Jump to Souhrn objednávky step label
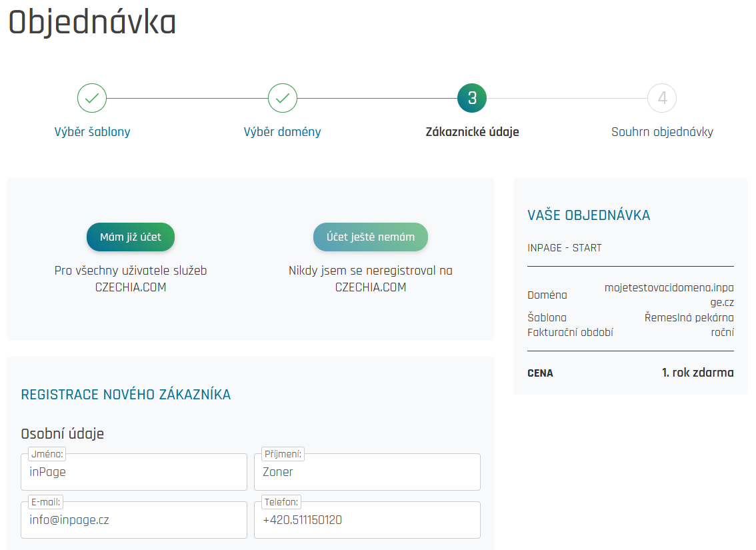Viewport: 756px width, 550px height. pyautogui.click(x=662, y=132)
